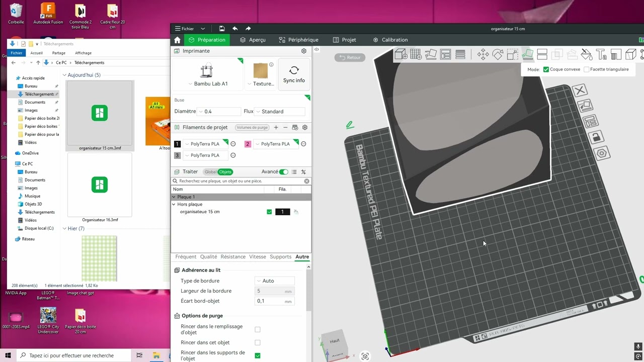Click the pink filament 2 color swatch
The height and width of the screenshot is (362, 644).
coord(248,144)
